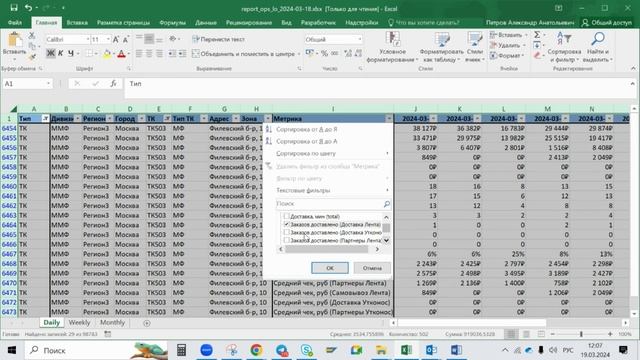Click Отмена in the filter menu
This screenshot has width=640, height=360.
tap(372, 268)
